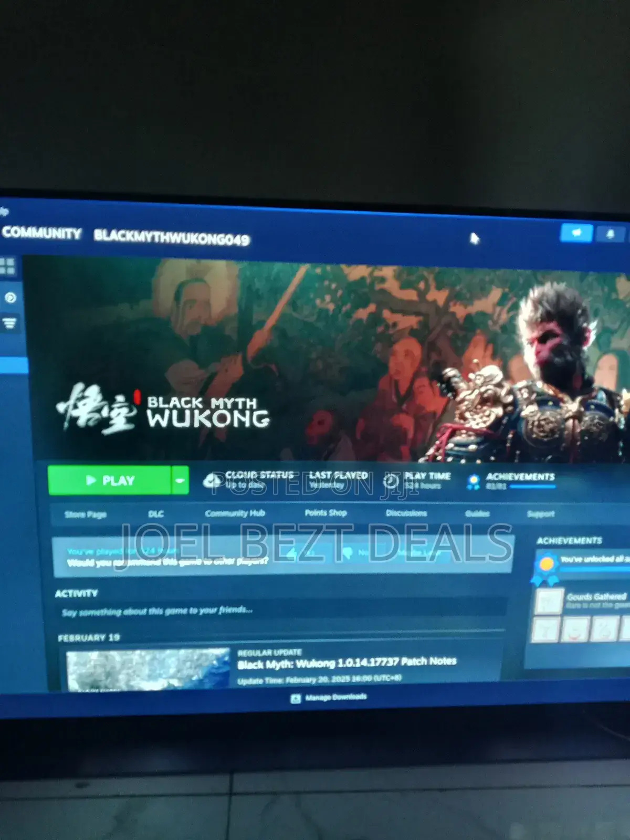Open the dropdown arrow beside PLAY
Image resolution: width=630 pixels, height=840 pixels.
tap(180, 480)
